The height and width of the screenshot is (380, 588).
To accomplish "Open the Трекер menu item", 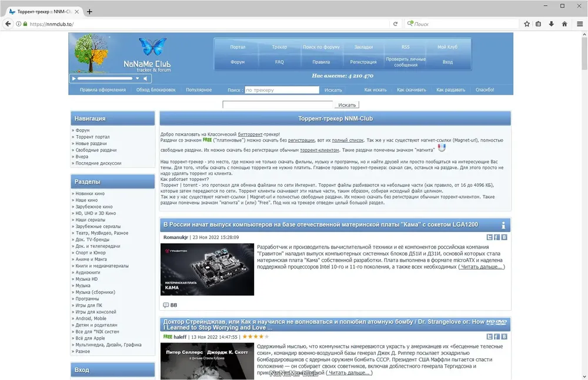I will [x=279, y=47].
